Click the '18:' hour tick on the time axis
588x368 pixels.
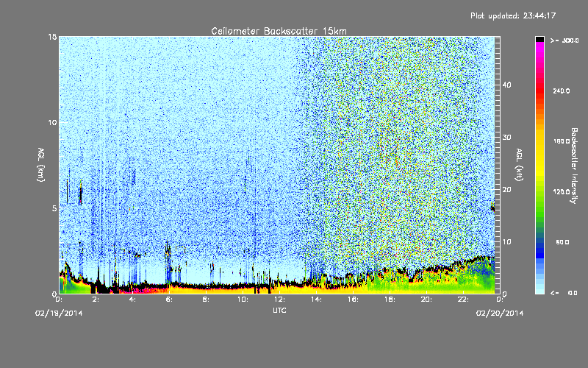pyautogui.click(x=390, y=300)
